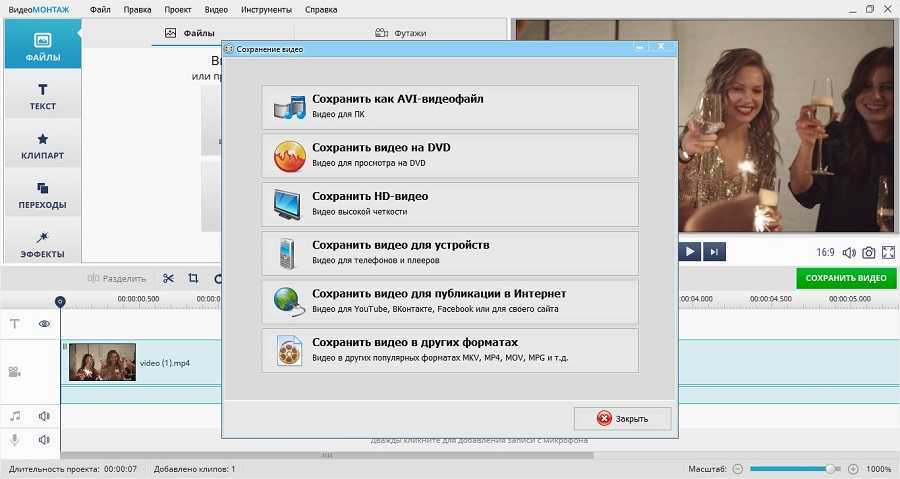Open the Эффекты sidebar section

tap(40, 244)
